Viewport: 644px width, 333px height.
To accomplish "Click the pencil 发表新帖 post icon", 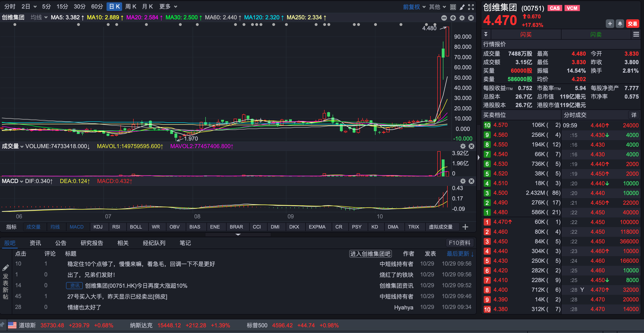I will (5, 268).
